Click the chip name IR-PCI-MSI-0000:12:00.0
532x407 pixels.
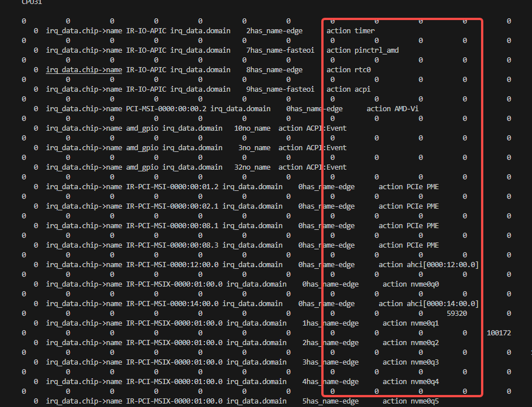[x=172, y=265]
